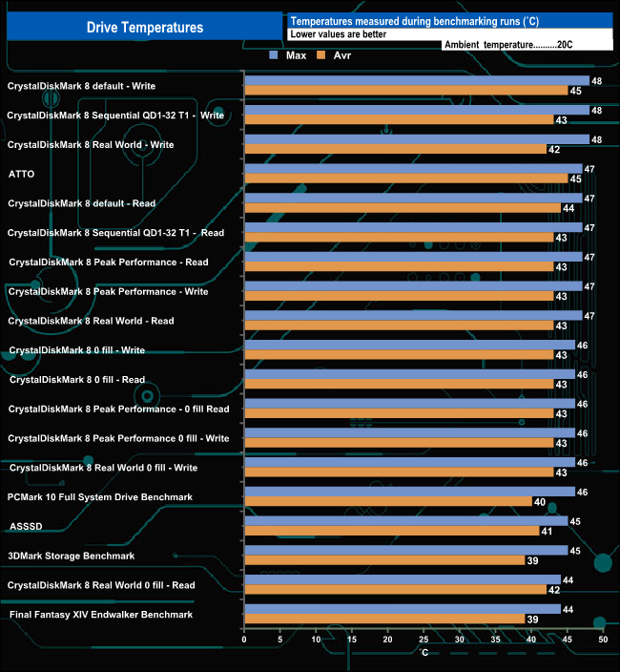Select 'CrystalDiskMark 8 Peak Performance - Read' label
This screenshot has width=620, height=672.
[x=109, y=262]
